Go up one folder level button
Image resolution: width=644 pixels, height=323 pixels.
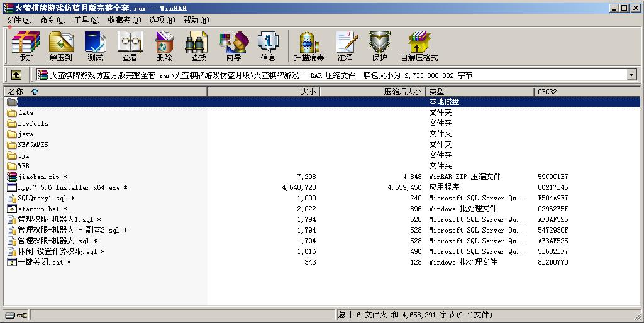pyautogui.click(x=16, y=75)
